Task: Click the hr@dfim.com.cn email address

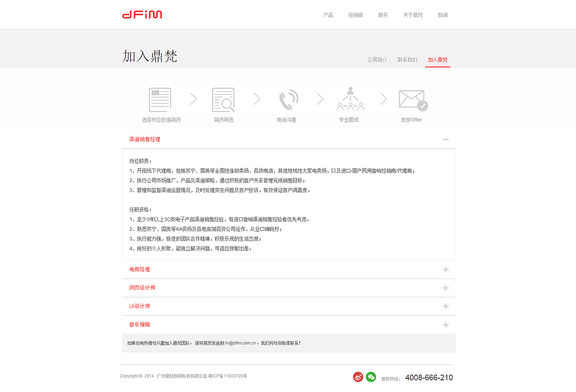Action: click(x=240, y=343)
